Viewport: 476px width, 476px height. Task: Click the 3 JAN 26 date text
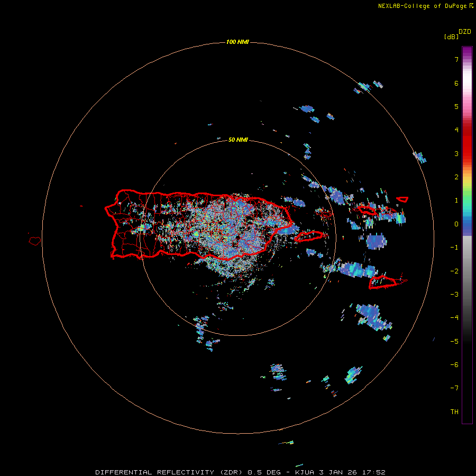[338, 472]
